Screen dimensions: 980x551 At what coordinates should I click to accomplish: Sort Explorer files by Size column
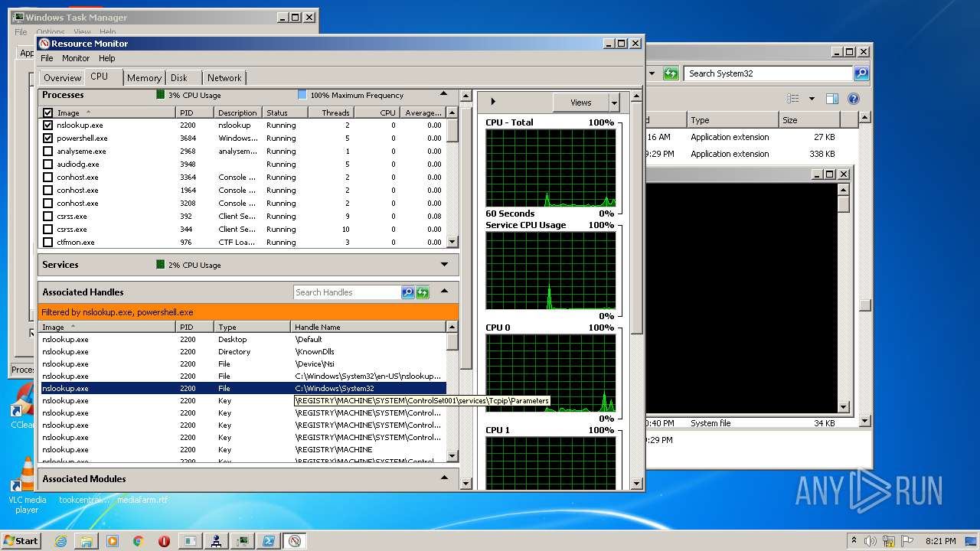click(x=808, y=120)
